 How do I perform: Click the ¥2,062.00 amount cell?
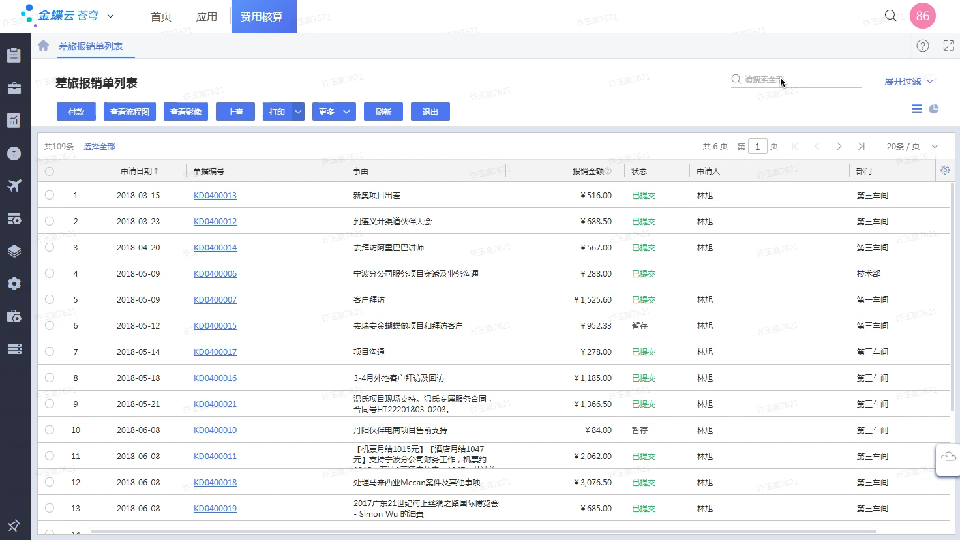point(593,456)
